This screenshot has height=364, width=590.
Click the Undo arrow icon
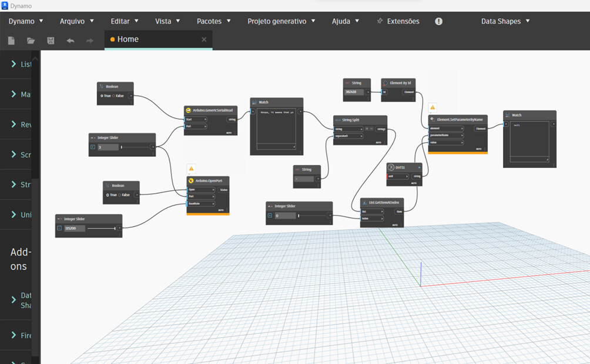[69, 41]
